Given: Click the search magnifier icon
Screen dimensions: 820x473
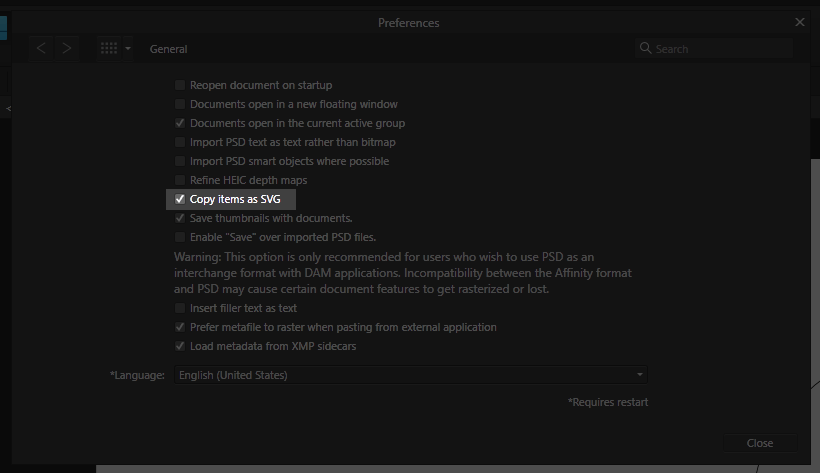Looking at the screenshot, I should 646,49.
